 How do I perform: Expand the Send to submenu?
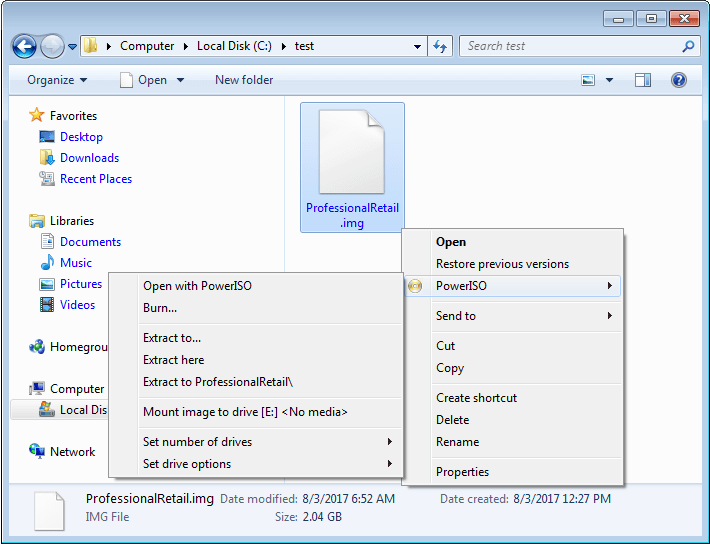tap(513, 316)
